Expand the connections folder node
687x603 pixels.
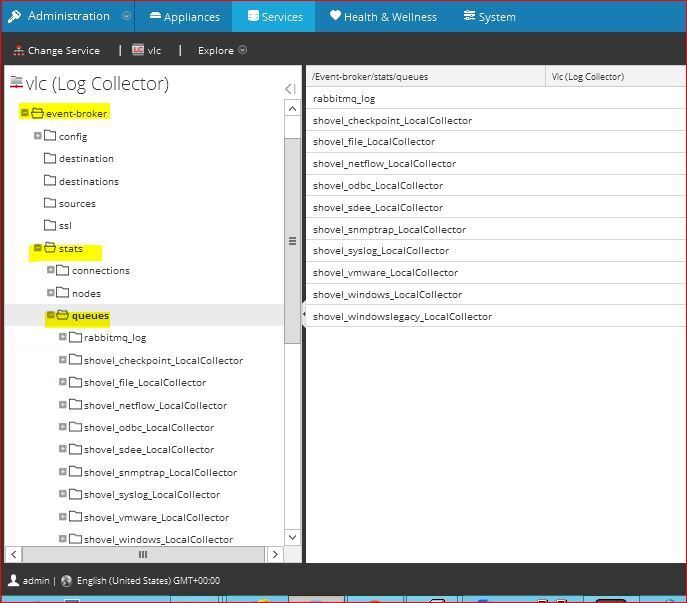[x=51, y=270]
